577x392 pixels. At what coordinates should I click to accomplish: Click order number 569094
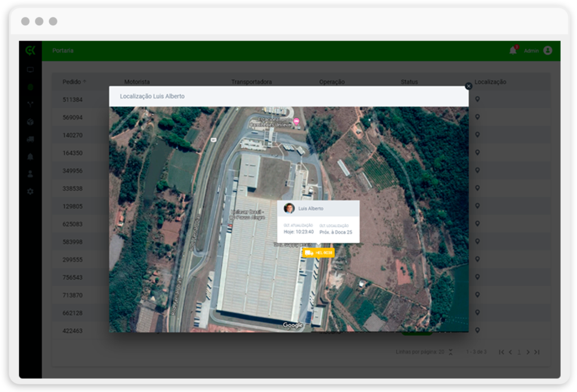[73, 117]
